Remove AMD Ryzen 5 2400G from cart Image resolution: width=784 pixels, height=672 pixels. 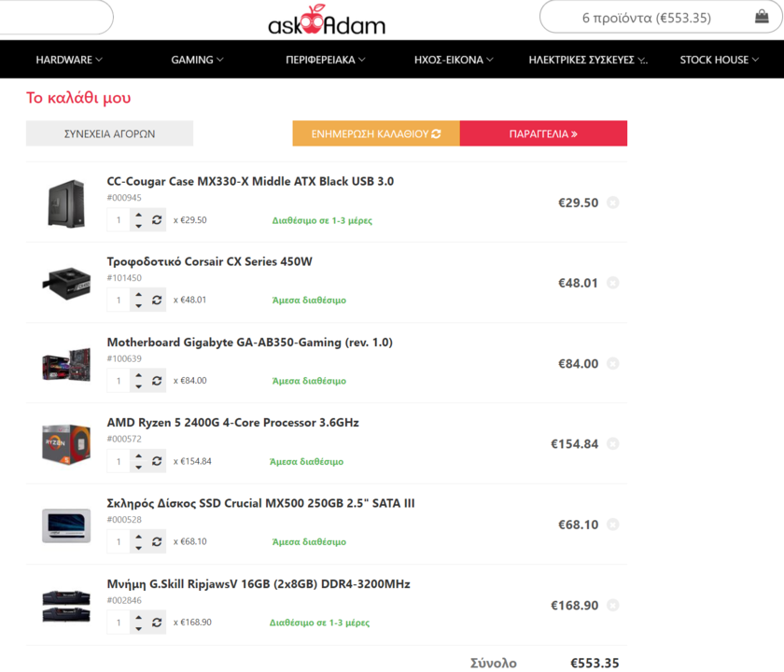coord(612,444)
